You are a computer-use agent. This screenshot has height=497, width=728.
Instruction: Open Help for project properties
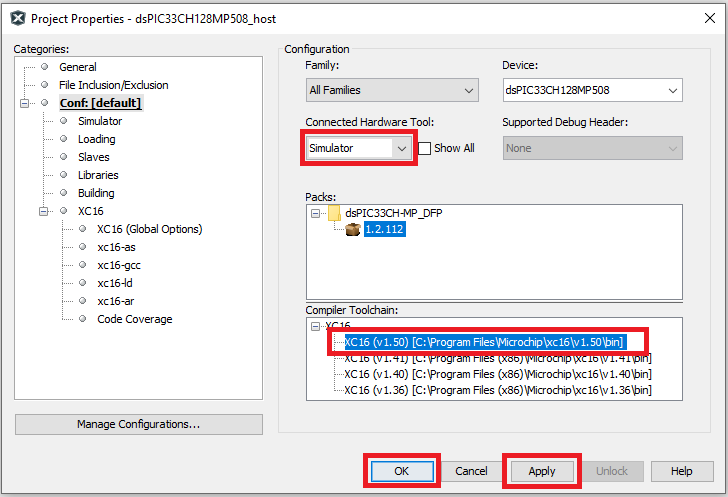click(x=682, y=471)
